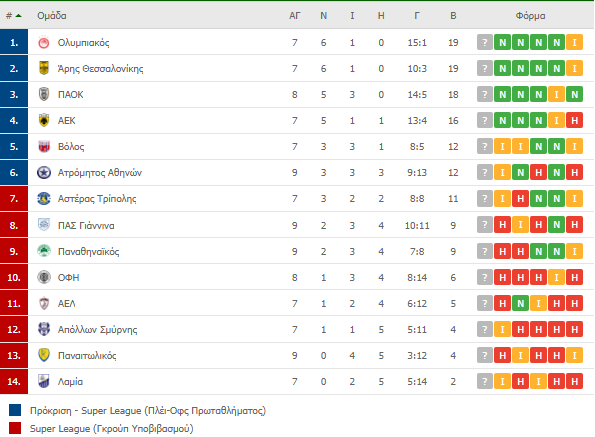Click Ολυμπιακός's grey question mark next-match box
The image size is (595, 437).
[485, 42]
